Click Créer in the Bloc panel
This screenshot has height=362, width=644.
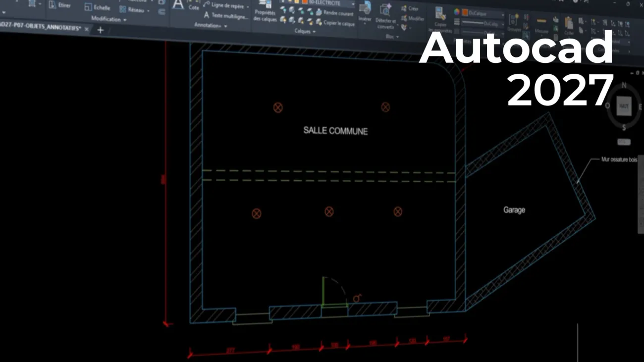pyautogui.click(x=410, y=9)
